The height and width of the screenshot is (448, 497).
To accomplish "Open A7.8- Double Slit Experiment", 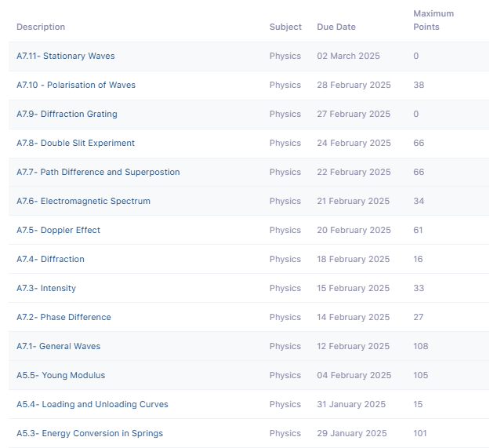I will (75, 143).
